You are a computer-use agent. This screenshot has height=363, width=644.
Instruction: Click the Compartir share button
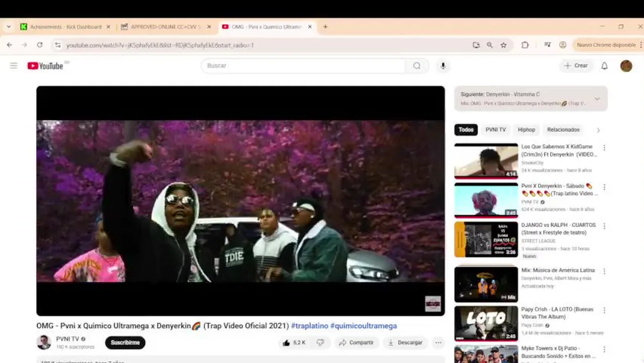[356, 342]
